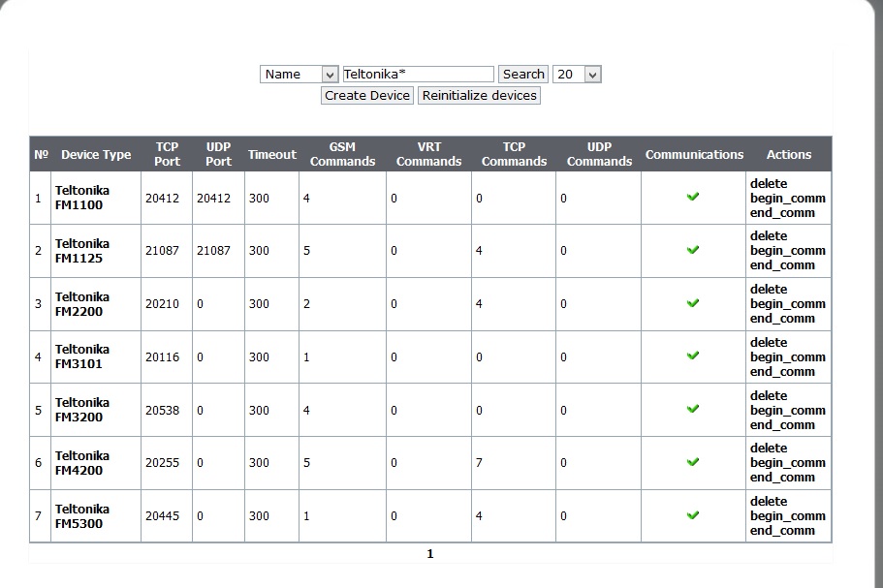
Task: Click the green checkmark for Teltonika FM2200
Action: click(x=692, y=303)
